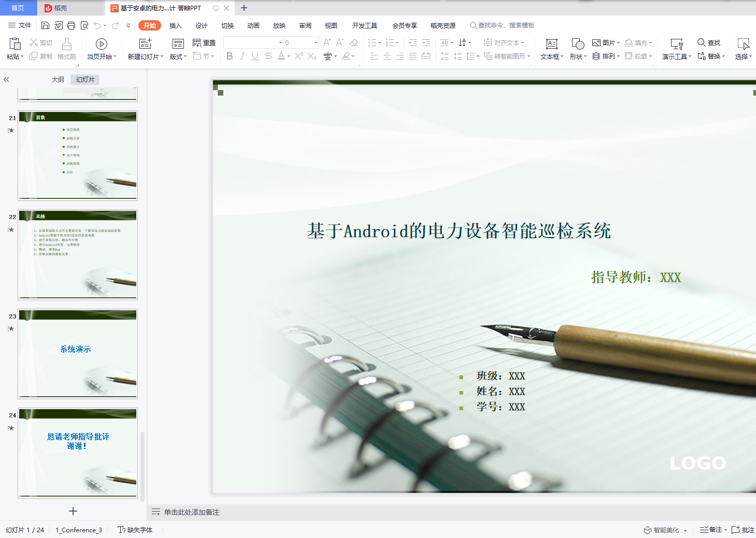Toggle the Notes (备注) pane in status bar

713,530
